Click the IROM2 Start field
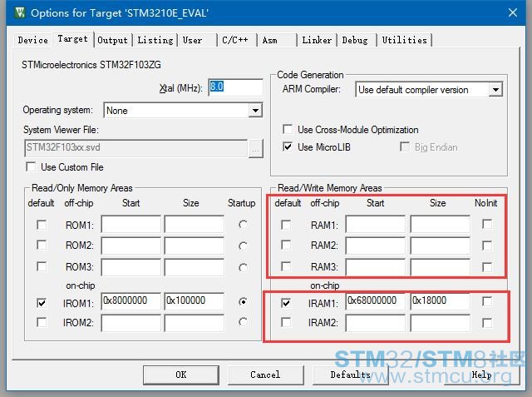 coord(131,323)
